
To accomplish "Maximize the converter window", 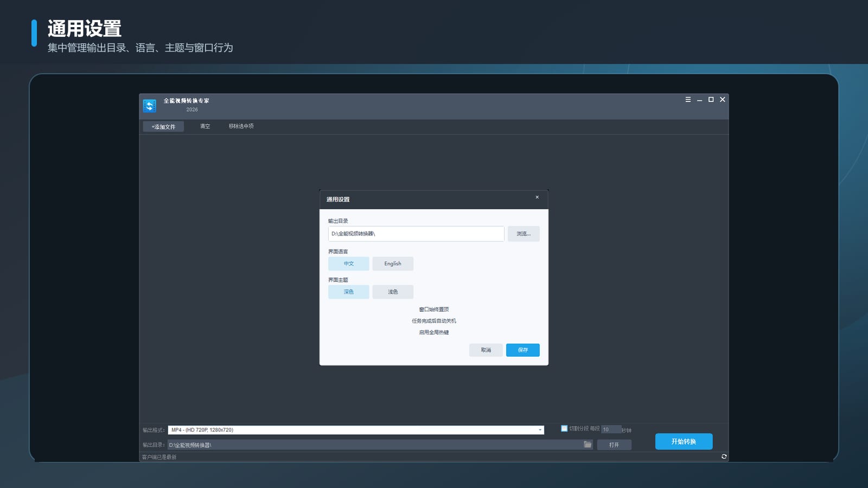I will pyautogui.click(x=711, y=100).
